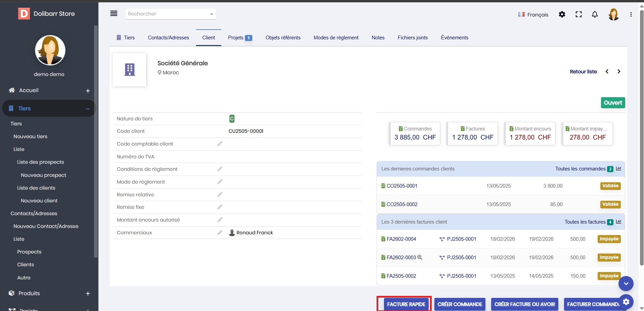Screen dimensions: 644x311
Task: Click the Société Générale company logo thumbnail
Action: tap(129, 70)
